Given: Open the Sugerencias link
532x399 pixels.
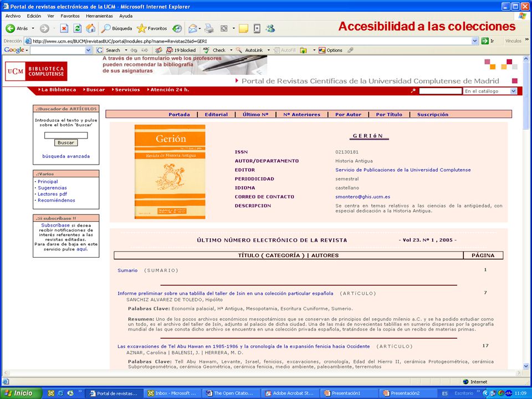Looking at the screenshot, I should [x=52, y=188].
